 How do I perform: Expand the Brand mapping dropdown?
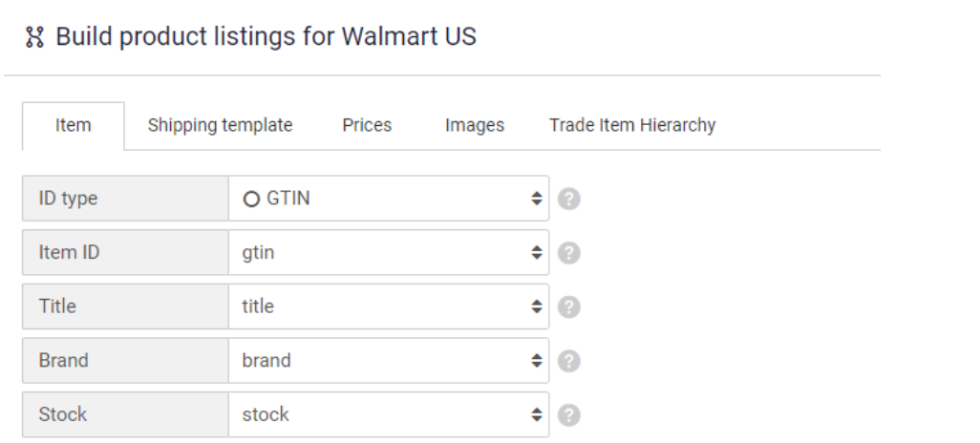pos(389,361)
